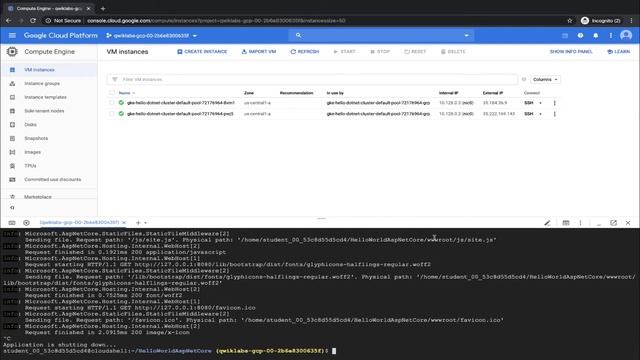Click the Stop button in the toolbar

pos(380,52)
